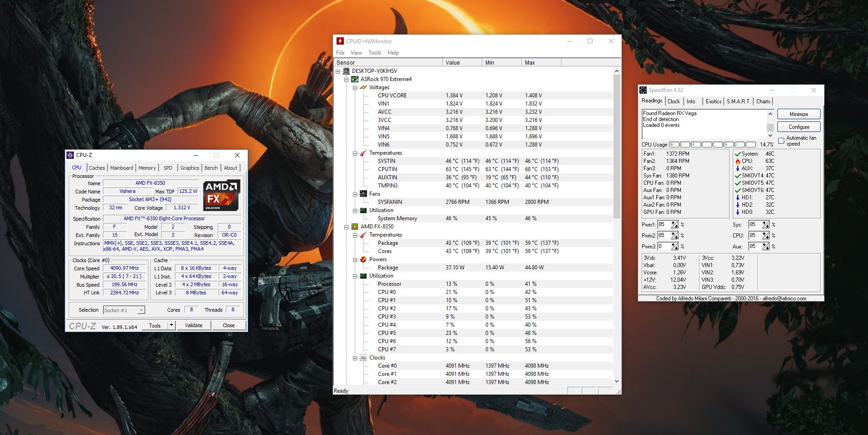Image resolution: width=868 pixels, height=435 pixels.
Task: Collapse the ASRock 970 Extreme4 node
Action: point(347,80)
